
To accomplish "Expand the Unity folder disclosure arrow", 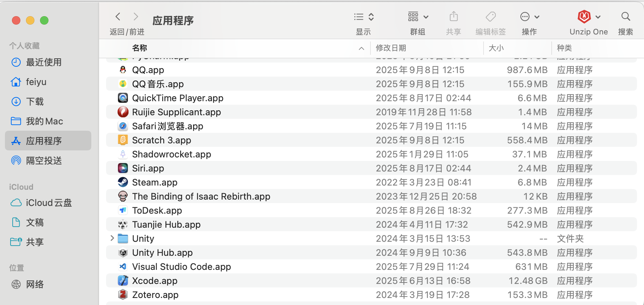I will click(112, 238).
